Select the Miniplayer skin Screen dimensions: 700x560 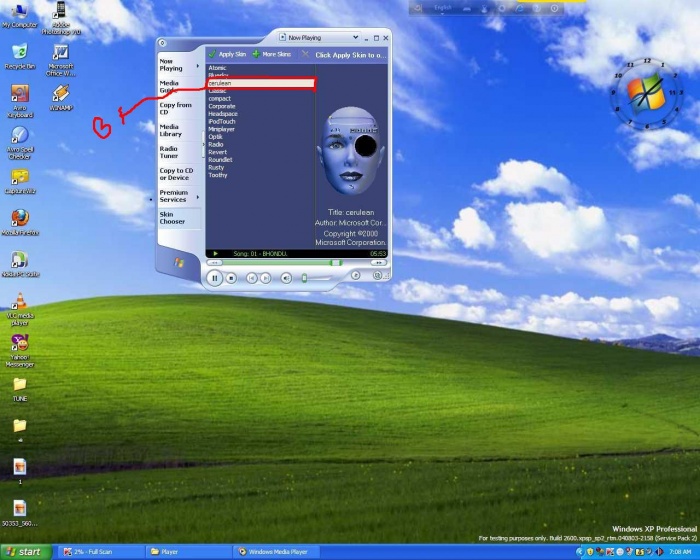click(221, 129)
